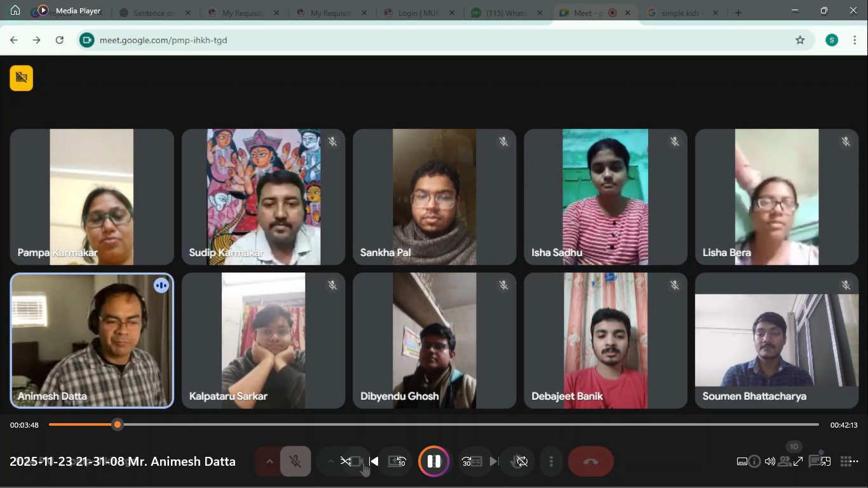Click the muted microphone button
This screenshot has height=488, width=868.
(x=295, y=461)
